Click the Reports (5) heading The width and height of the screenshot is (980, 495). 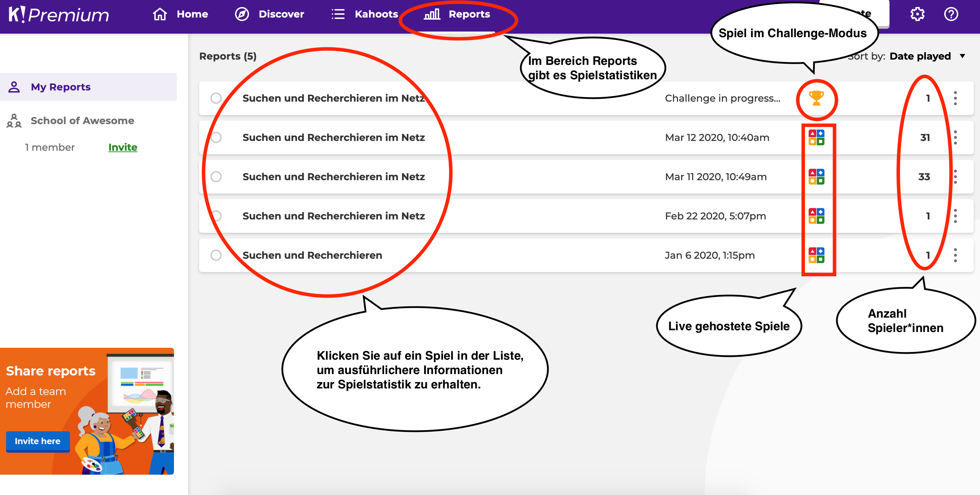tap(228, 56)
